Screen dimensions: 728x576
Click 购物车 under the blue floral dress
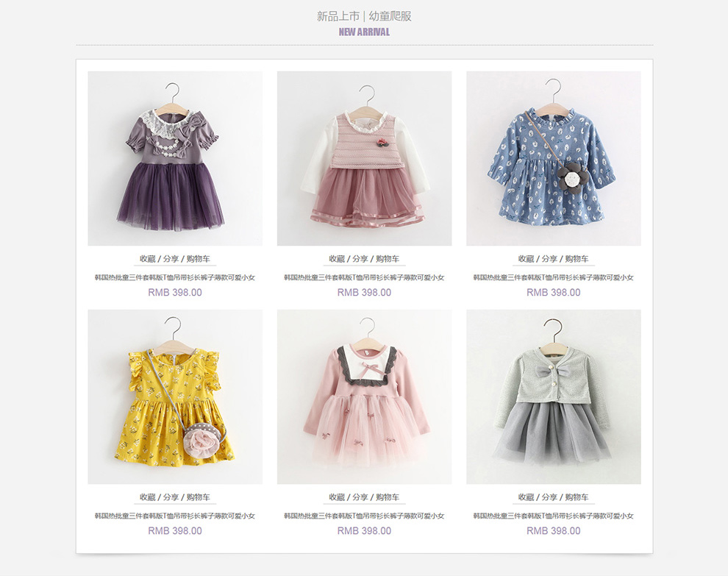[577, 259]
